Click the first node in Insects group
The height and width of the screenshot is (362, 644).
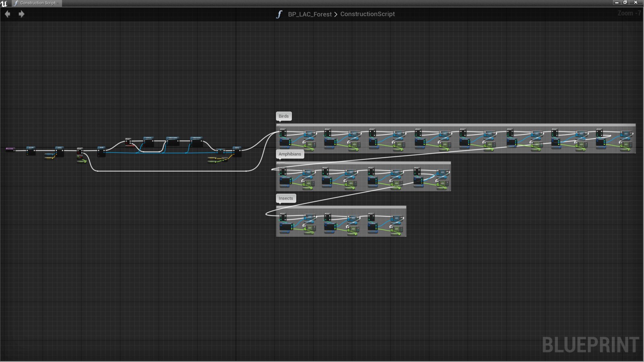point(283,218)
